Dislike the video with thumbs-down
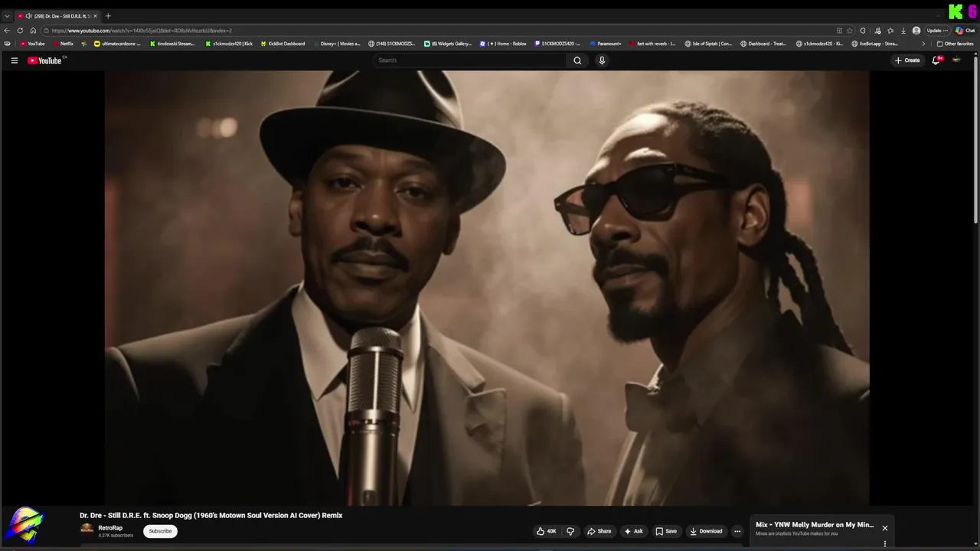The image size is (980, 551). (x=570, y=531)
